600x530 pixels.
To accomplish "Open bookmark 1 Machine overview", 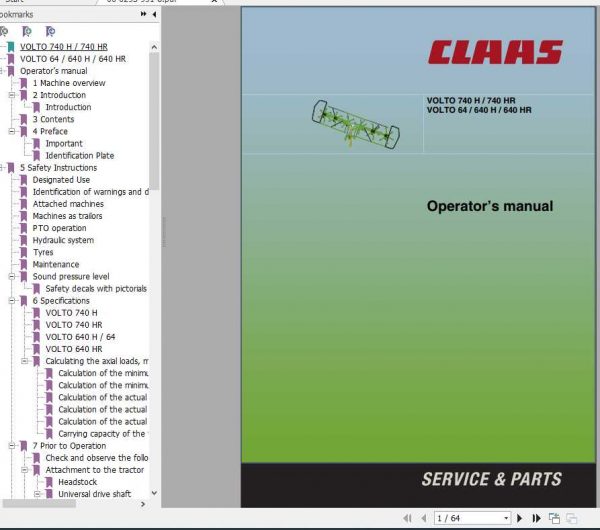I will tap(69, 83).
